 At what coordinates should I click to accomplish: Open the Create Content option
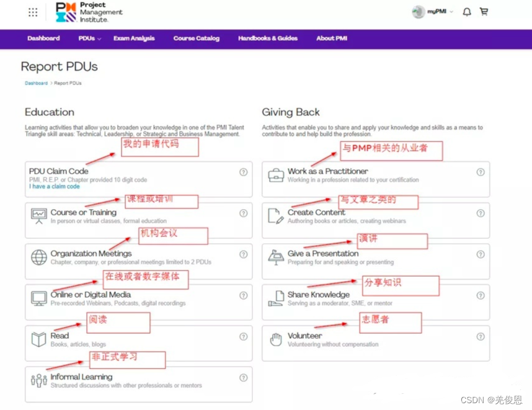376,220
